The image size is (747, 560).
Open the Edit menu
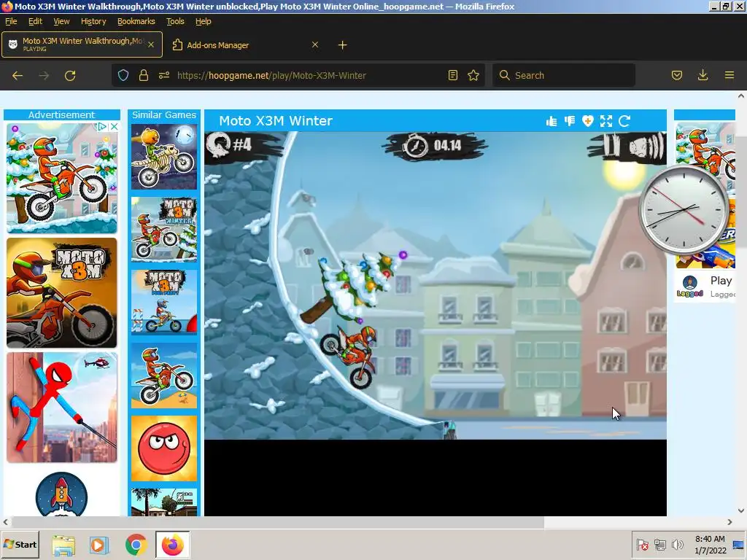click(35, 21)
